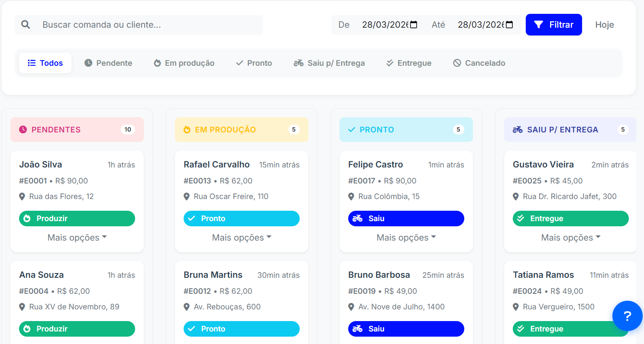Select the Cancelado filter tab
Viewport: 644px width, 344px height.
click(479, 63)
